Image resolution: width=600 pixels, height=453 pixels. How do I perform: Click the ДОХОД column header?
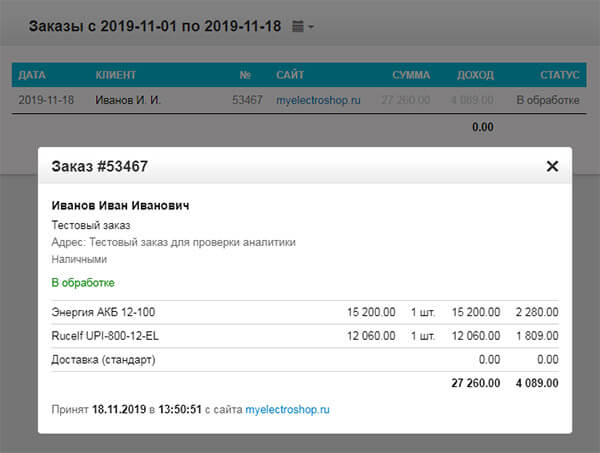(x=474, y=75)
